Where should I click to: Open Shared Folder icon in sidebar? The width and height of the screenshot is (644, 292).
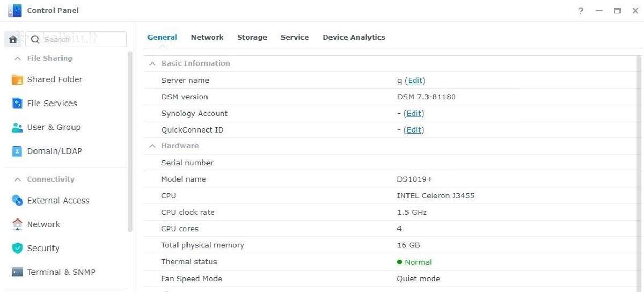pyautogui.click(x=17, y=79)
